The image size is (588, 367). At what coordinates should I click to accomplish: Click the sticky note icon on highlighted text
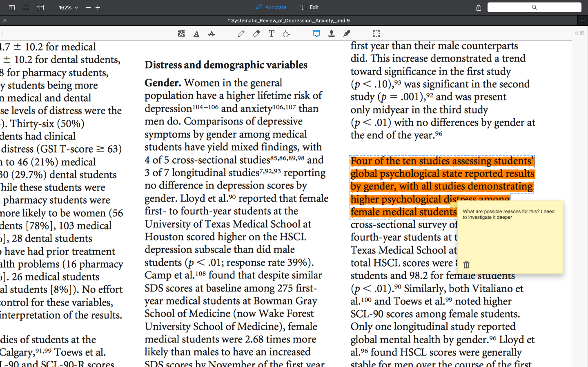tap(453, 205)
